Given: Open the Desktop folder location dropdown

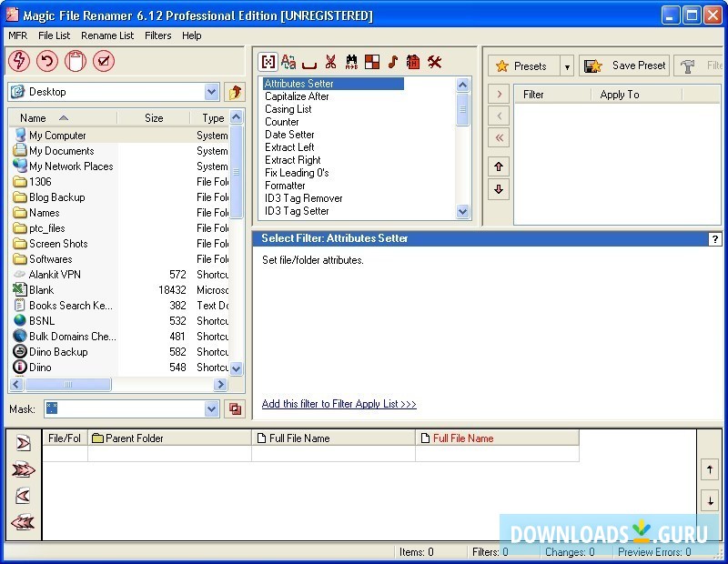Looking at the screenshot, I should [211, 92].
